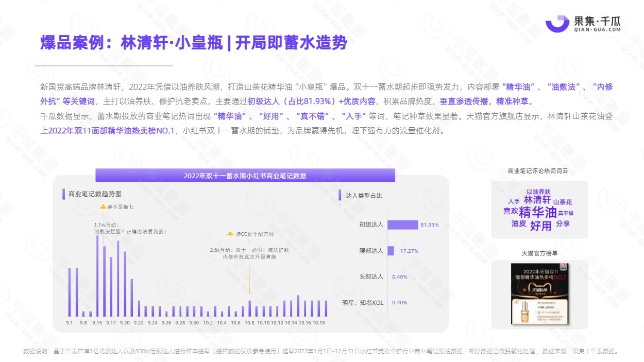644x362 pixels.
Task: Click the 头部达人 row label
Action: tap(371, 277)
